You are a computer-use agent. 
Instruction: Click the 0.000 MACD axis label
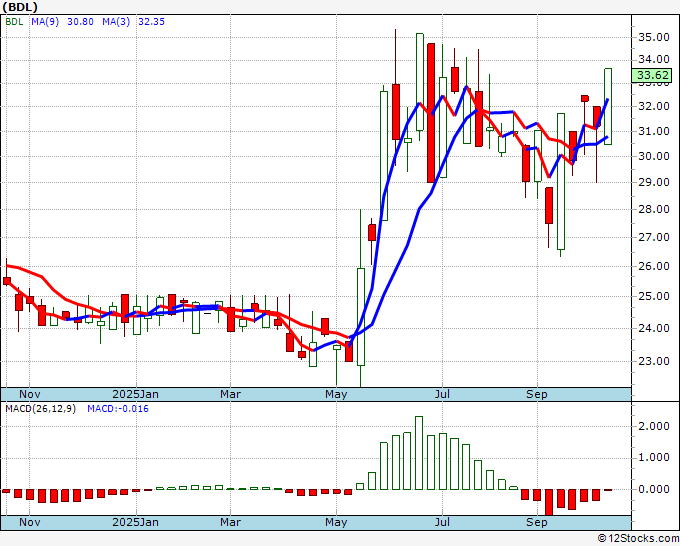[x=654, y=490]
